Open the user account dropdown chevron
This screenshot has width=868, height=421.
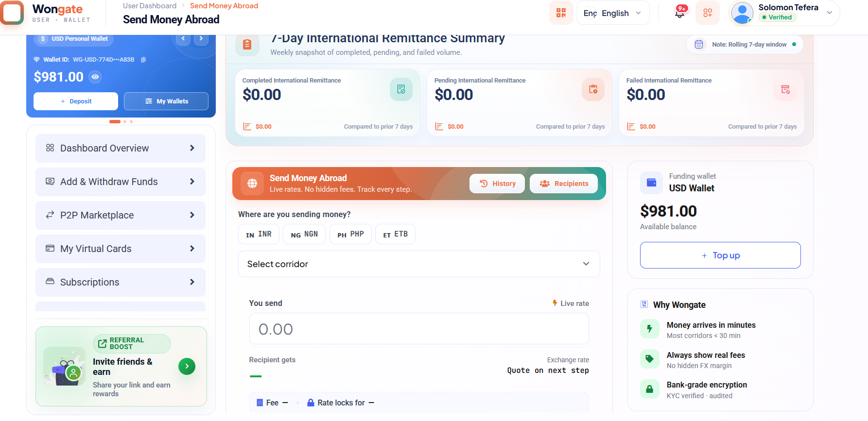pos(830,13)
